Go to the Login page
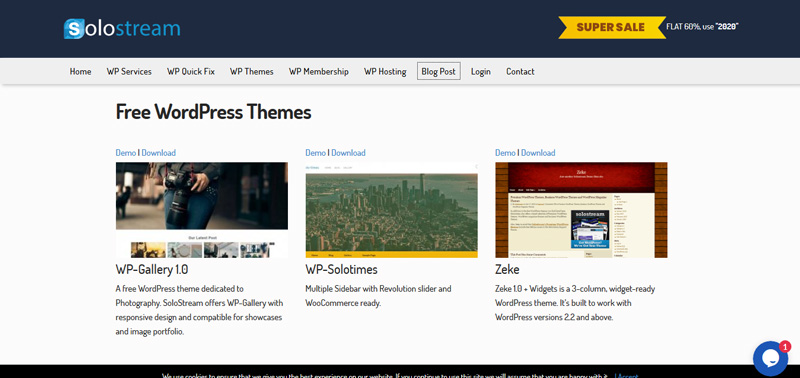800x378 pixels. point(481,71)
